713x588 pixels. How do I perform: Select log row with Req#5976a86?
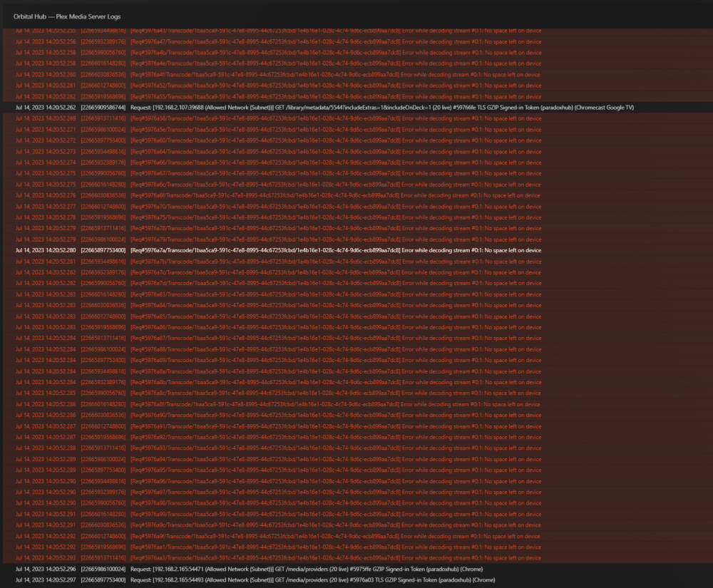click(x=356, y=328)
